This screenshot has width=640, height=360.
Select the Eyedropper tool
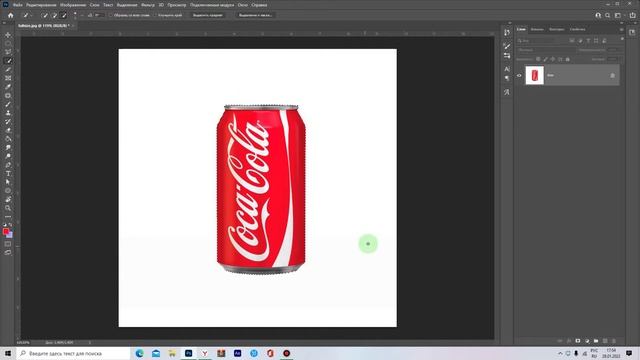click(8, 87)
